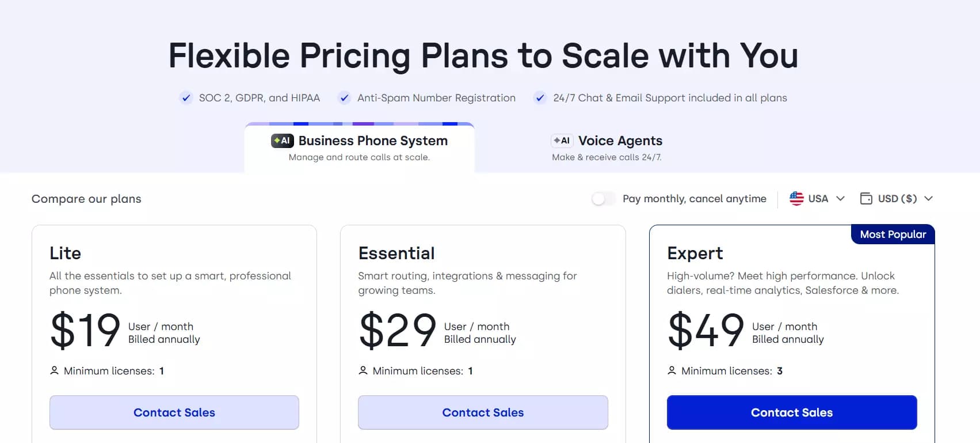Image resolution: width=980 pixels, height=443 pixels.
Task: Click the AI icon on Business Phone System tab
Action: click(282, 140)
